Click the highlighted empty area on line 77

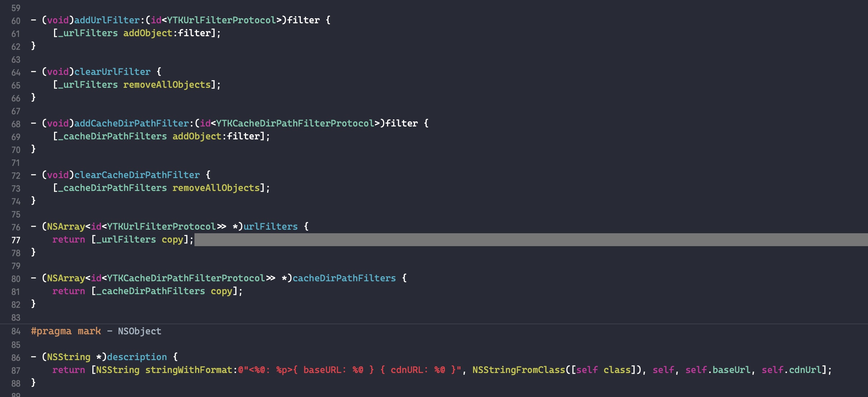[x=530, y=240]
